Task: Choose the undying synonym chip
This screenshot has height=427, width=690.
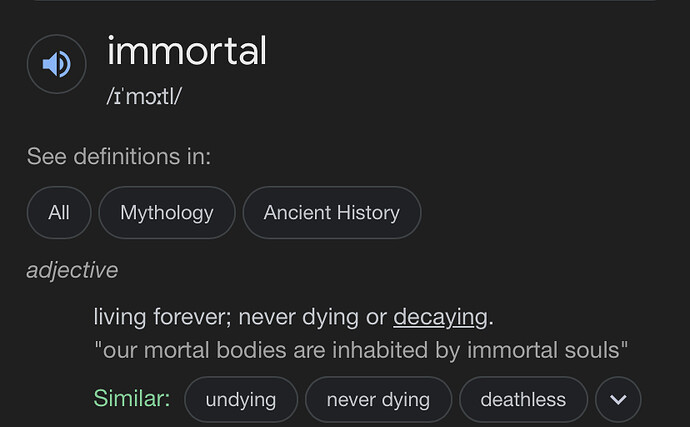Action: [241, 399]
